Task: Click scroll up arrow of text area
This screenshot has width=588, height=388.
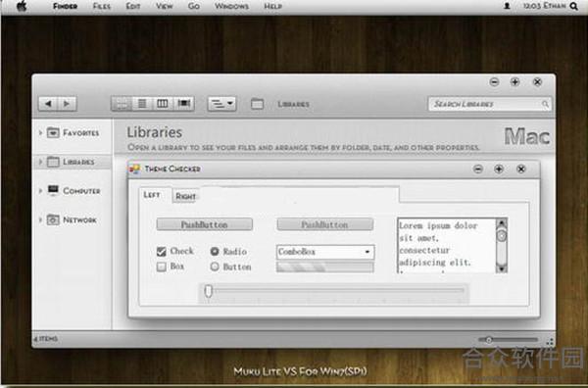Action: click(502, 223)
